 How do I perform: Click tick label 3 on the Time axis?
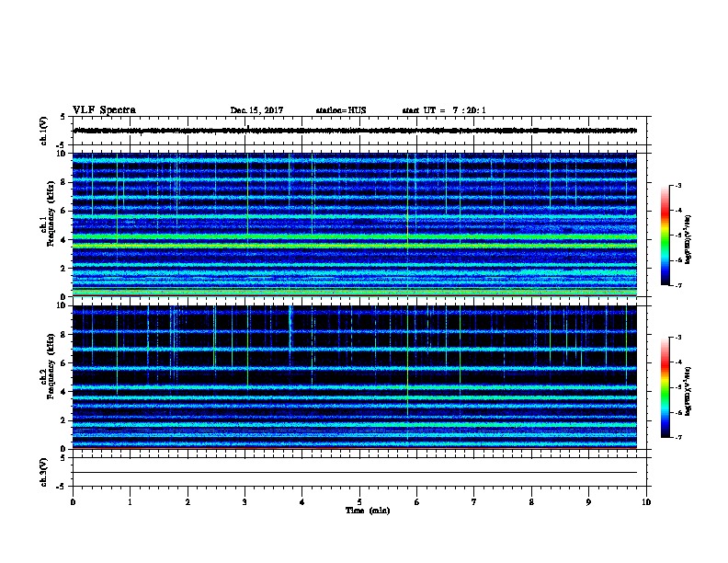tap(245, 502)
